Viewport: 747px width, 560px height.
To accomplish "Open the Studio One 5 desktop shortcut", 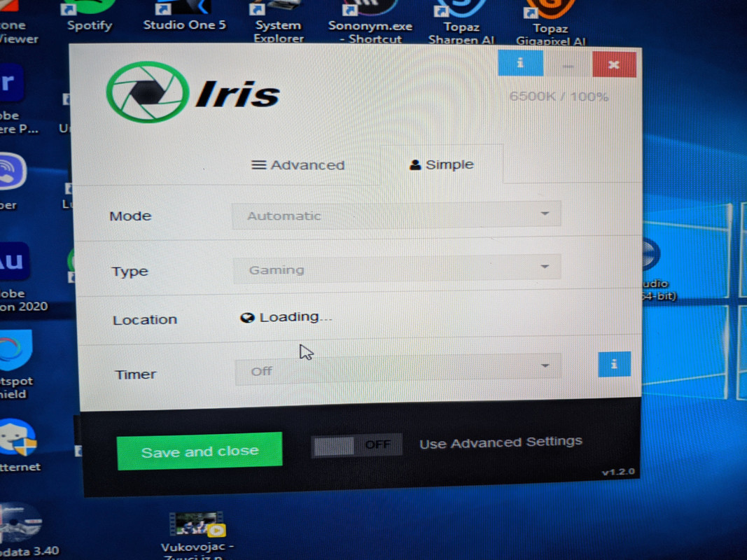I will tap(185, 16).
